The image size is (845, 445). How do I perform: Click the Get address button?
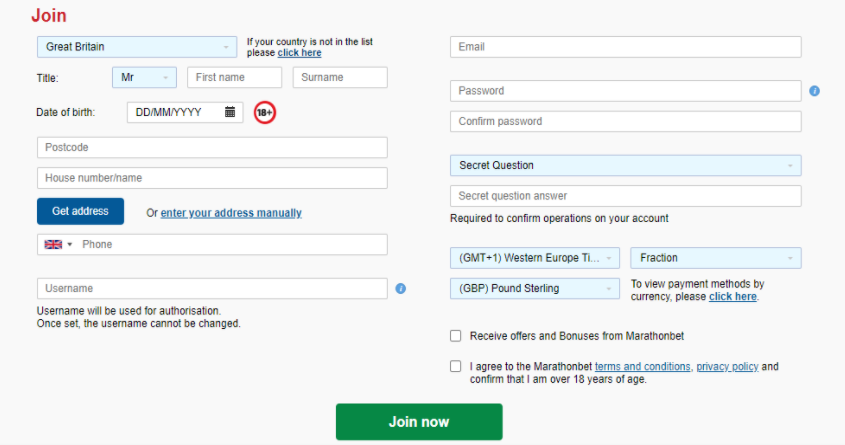[80, 212]
